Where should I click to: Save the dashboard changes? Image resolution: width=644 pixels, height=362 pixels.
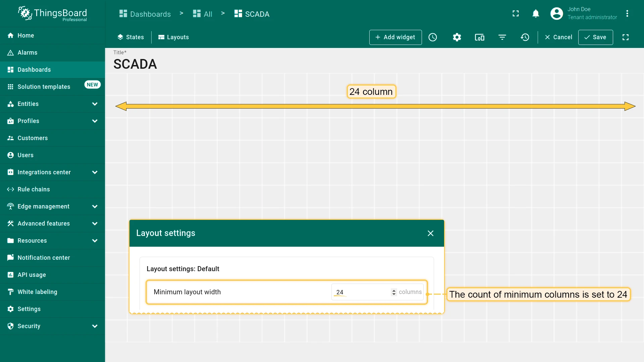pos(595,37)
